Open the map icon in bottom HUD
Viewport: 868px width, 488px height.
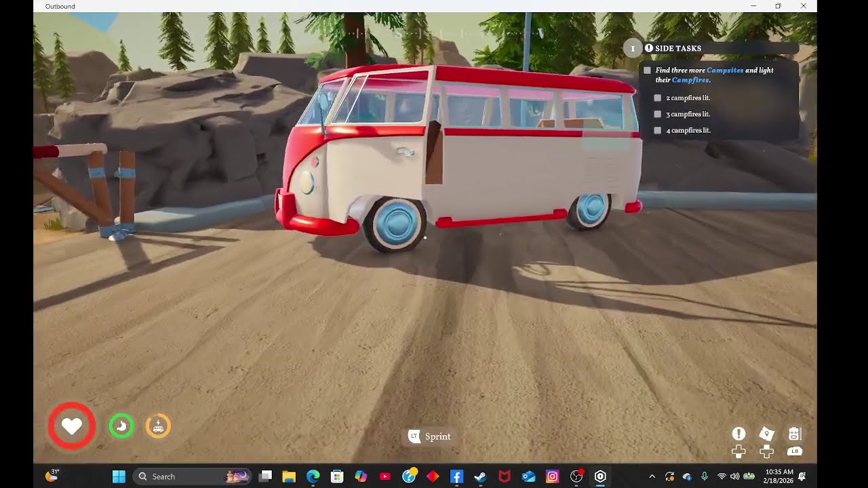coord(766,434)
